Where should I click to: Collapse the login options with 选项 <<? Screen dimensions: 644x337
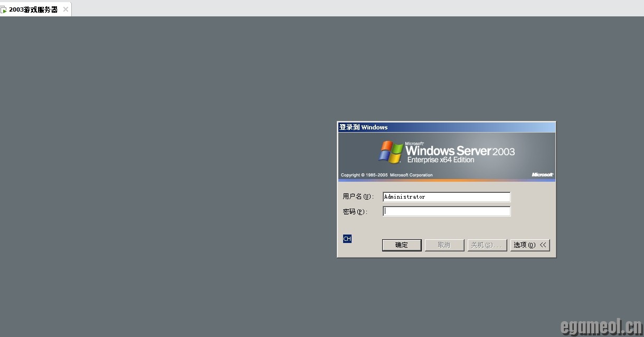(530, 245)
